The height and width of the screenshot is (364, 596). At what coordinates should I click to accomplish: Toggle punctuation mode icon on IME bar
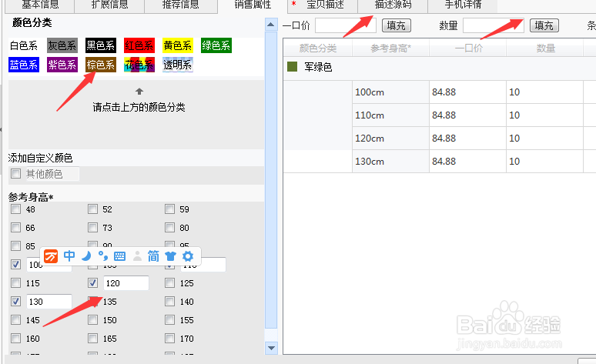click(x=102, y=256)
